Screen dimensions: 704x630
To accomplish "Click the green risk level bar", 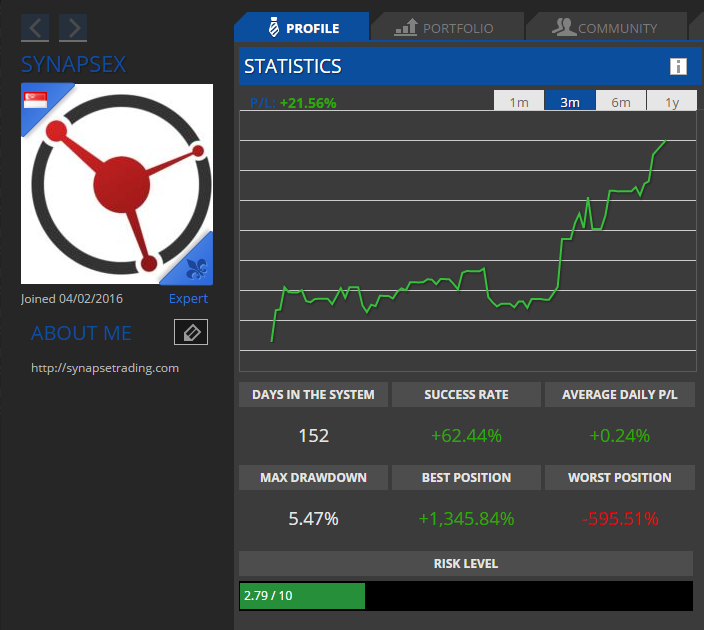I will 302,596.
